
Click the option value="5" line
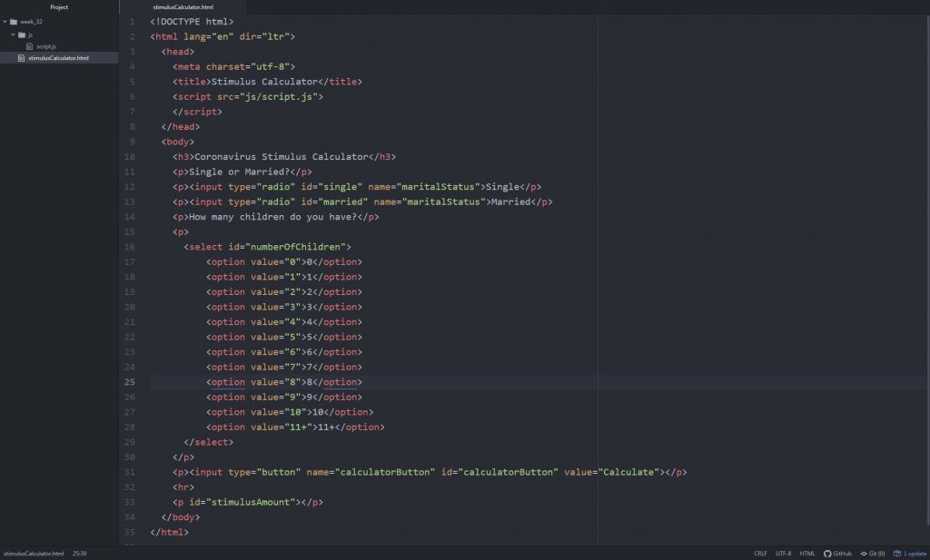tap(284, 338)
